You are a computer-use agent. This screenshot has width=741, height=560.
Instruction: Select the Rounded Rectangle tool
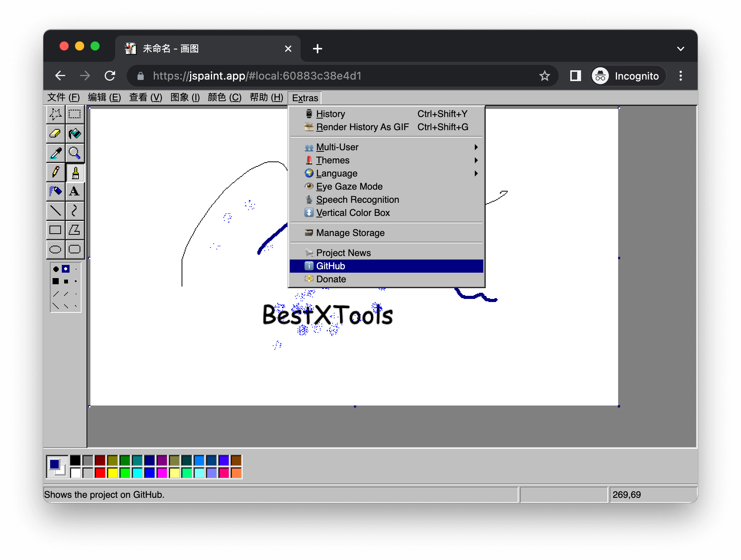click(x=75, y=249)
